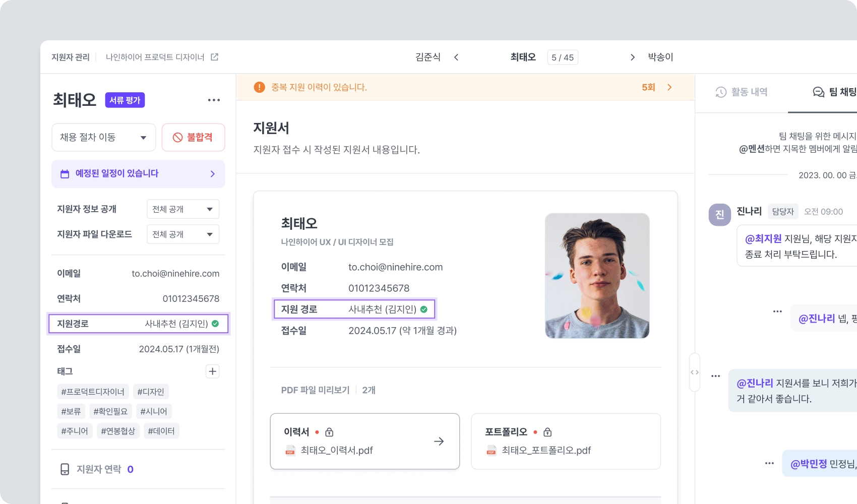Expand the 예정된 일정이 있습니다 arrow

coord(212,174)
